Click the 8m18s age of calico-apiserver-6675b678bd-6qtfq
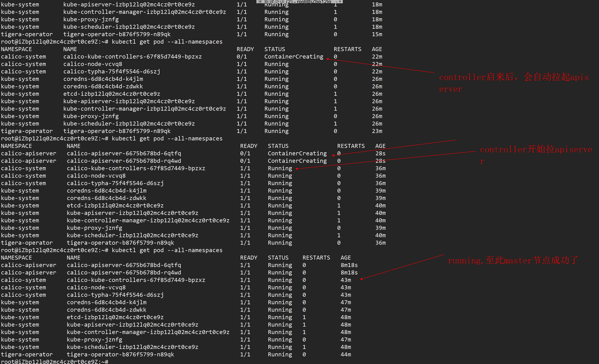 [349, 265]
